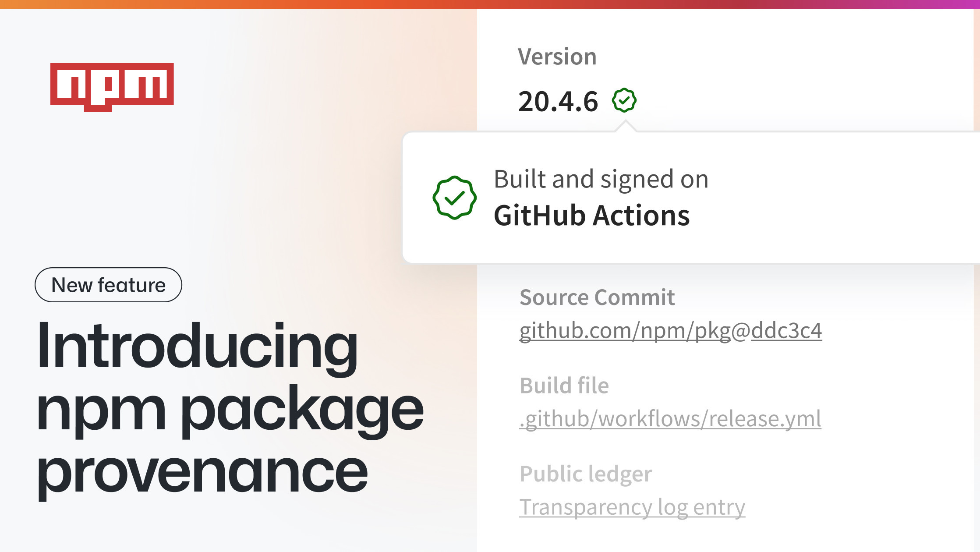
Task: Open the ddc3c4 commit hash link
Action: [x=786, y=331]
